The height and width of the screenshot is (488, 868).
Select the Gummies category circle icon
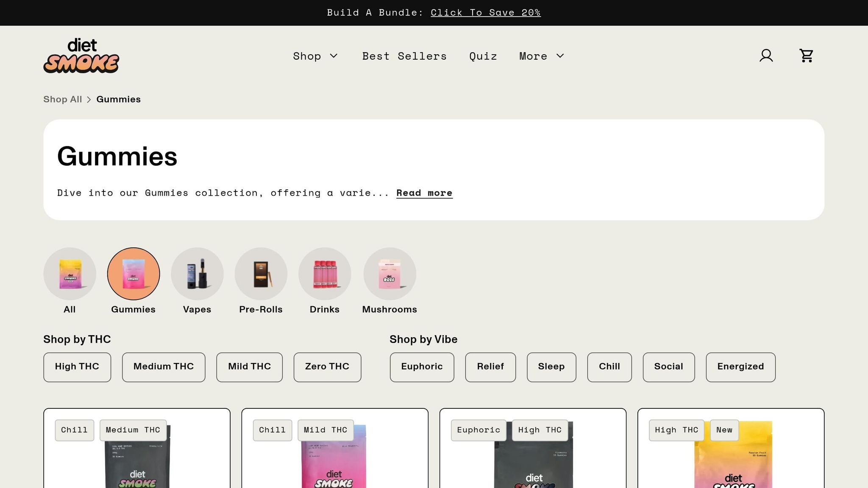click(134, 274)
